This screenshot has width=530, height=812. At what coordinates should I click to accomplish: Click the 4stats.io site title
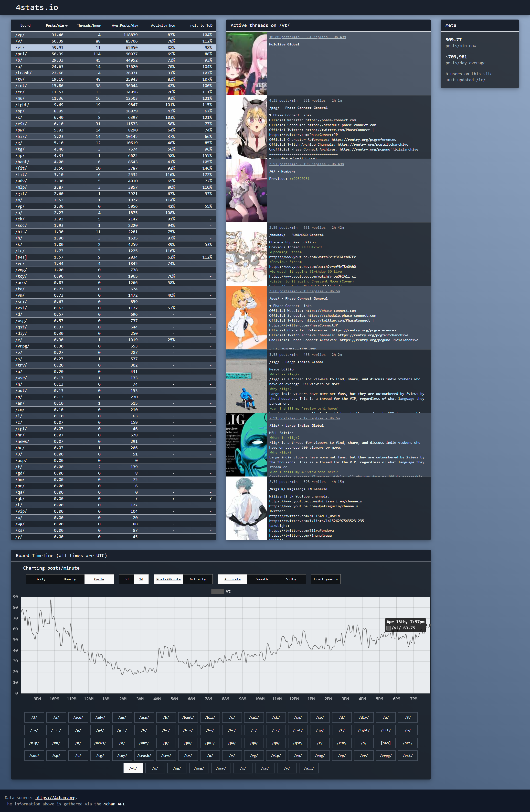click(x=37, y=8)
